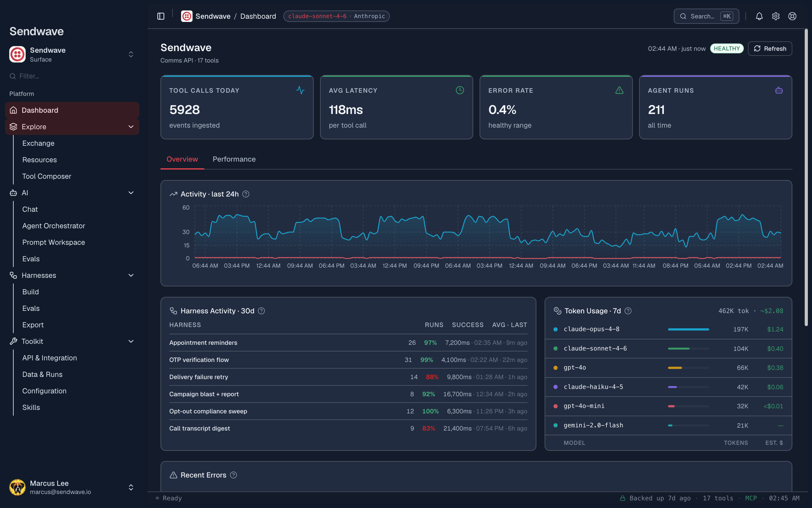Image resolution: width=812 pixels, height=508 pixels.
Task: Open the Sendwave Surface workspace switcher
Action: [x=72, y=54]
